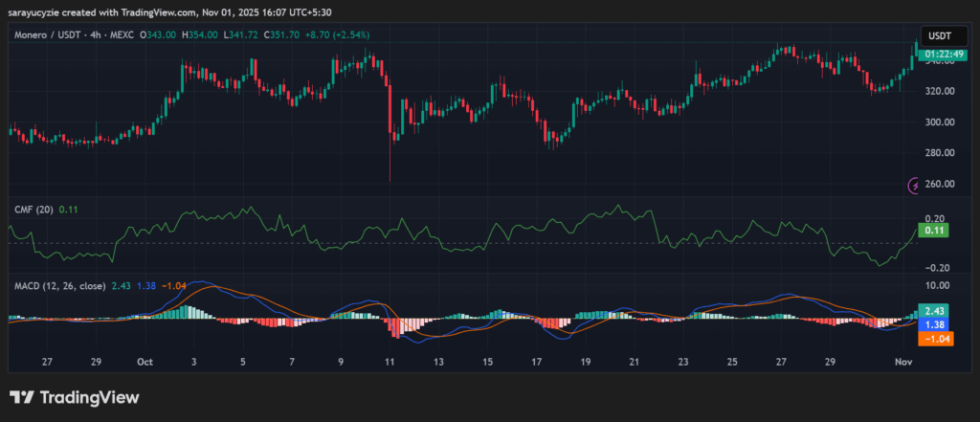Click the 10.00 MACD scale label
This screenshot has height=422, width=980.
tap(937, 285)
